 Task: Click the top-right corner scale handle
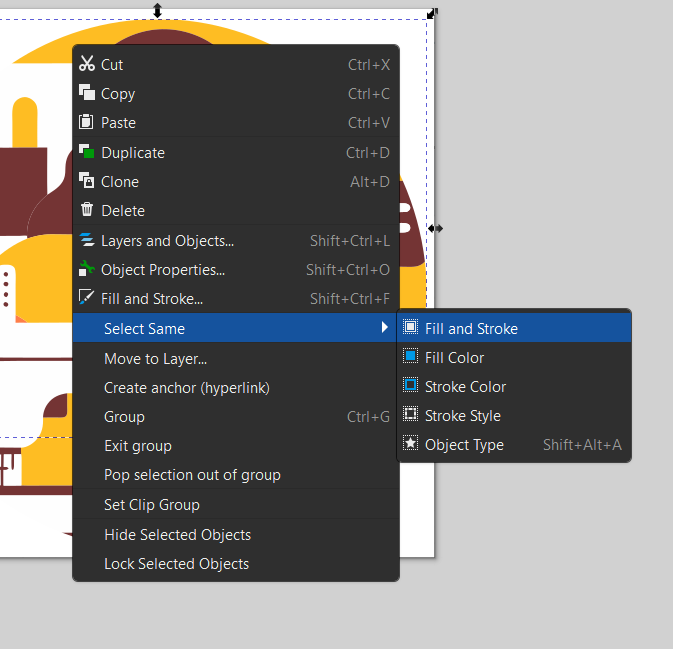[432, 13]
